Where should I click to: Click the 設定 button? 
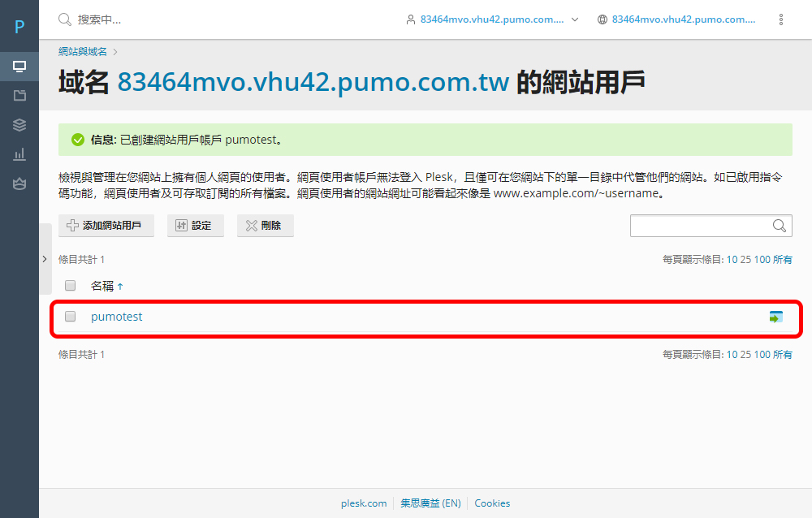(x=195, y=226)
